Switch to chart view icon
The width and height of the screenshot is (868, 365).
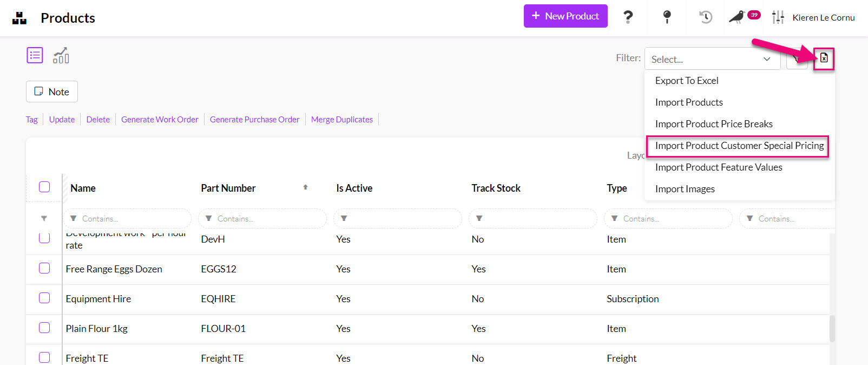point(61,55)
